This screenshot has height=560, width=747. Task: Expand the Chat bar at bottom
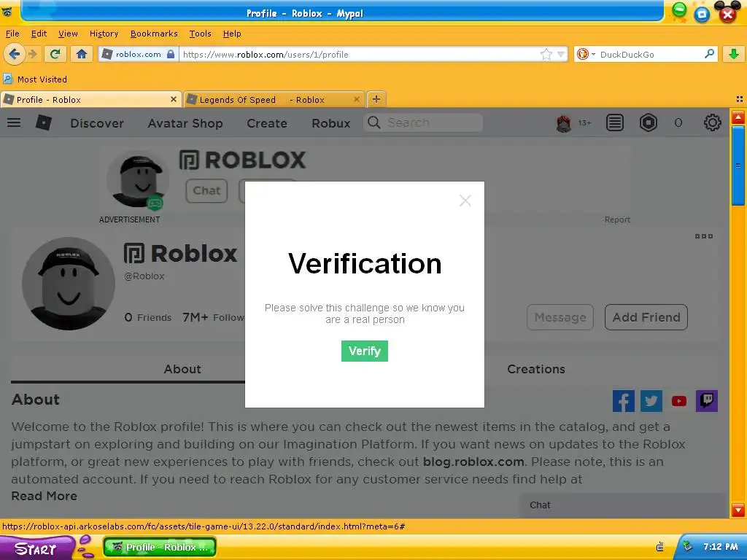click(622, 505)
